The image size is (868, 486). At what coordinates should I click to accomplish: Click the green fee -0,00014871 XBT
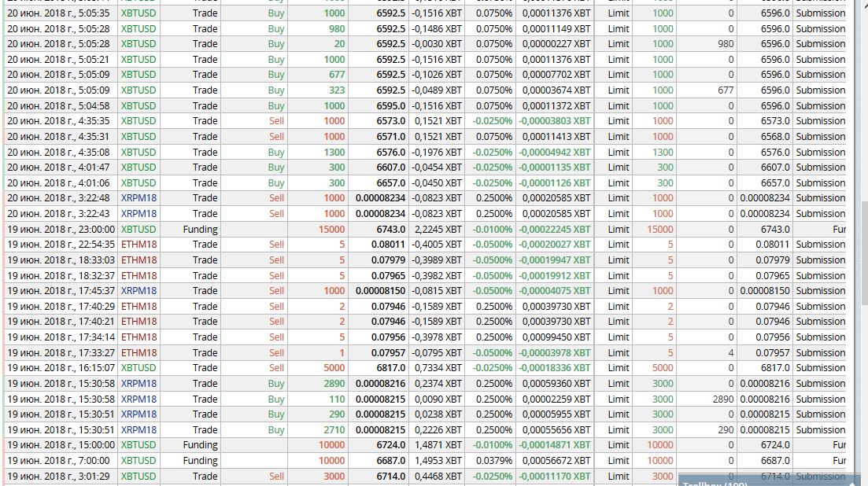coord(555,445)
